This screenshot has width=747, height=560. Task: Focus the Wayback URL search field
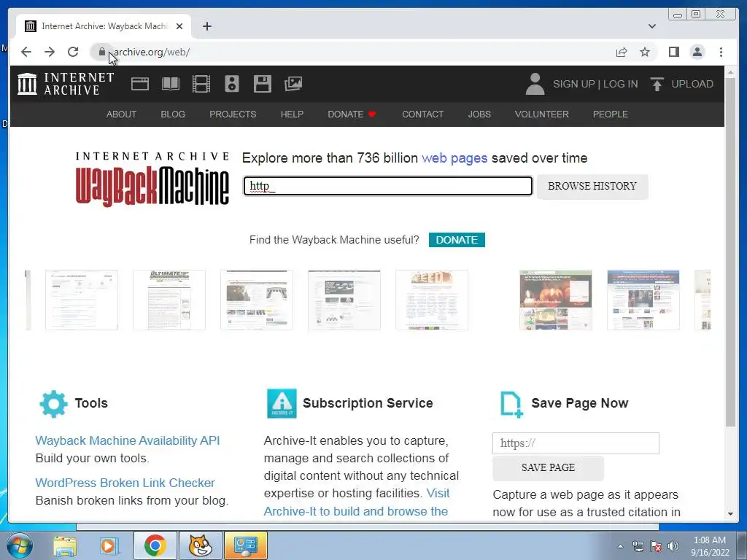[x=388, y=186]
